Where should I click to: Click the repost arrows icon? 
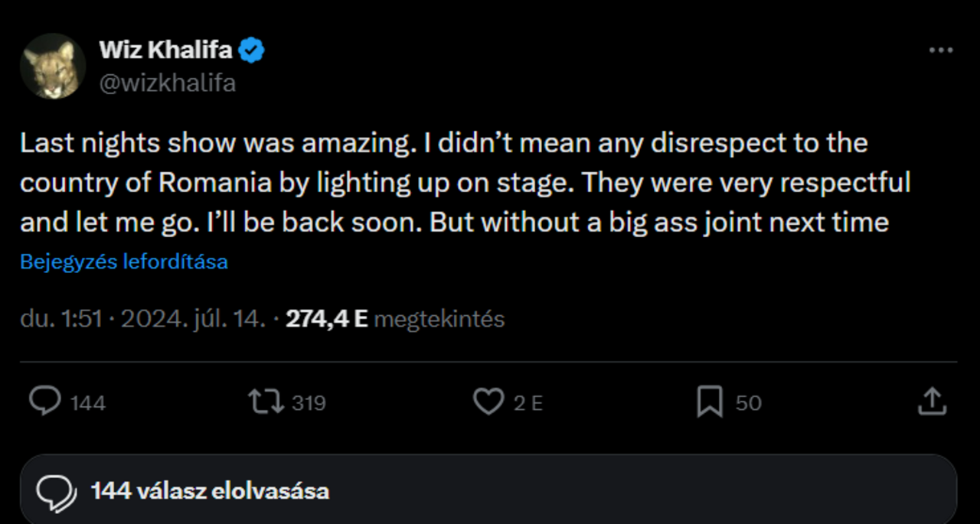(267, 402)
